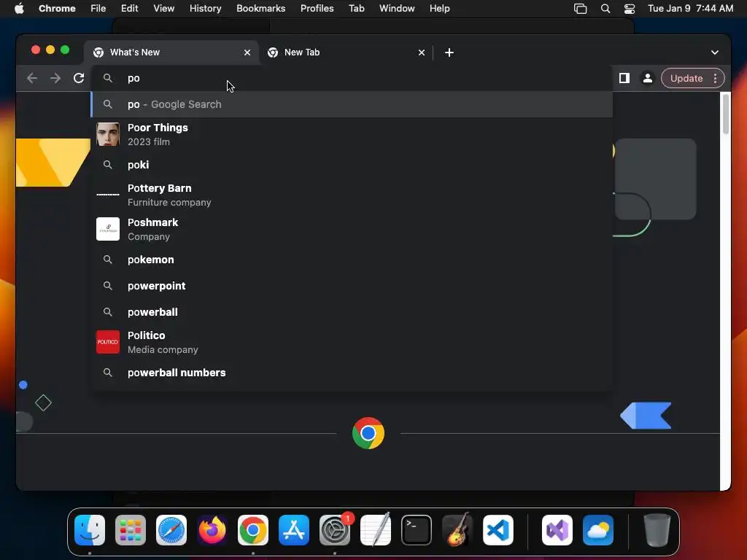
Task: Open TextEdit from the Dock
Action: coord(376,530)
